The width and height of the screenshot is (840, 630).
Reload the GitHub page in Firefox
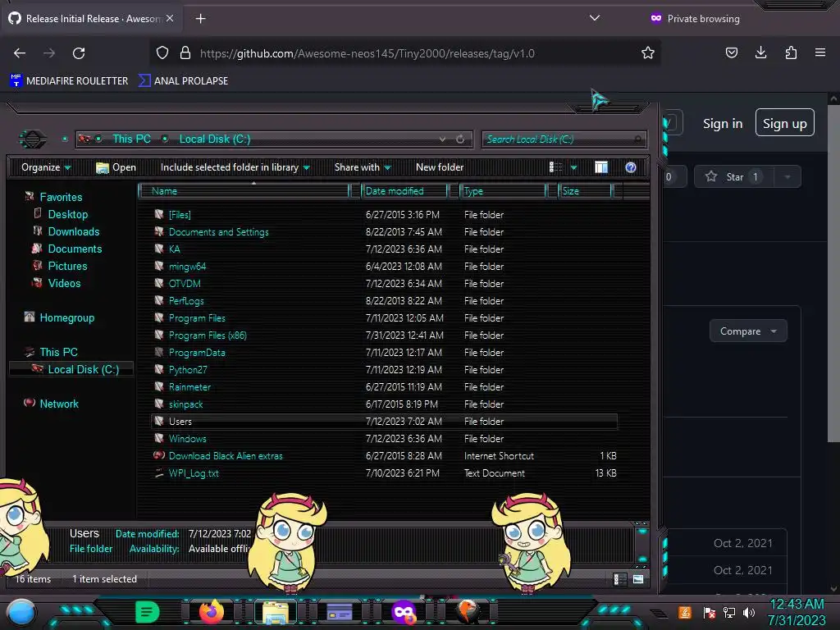79,53
